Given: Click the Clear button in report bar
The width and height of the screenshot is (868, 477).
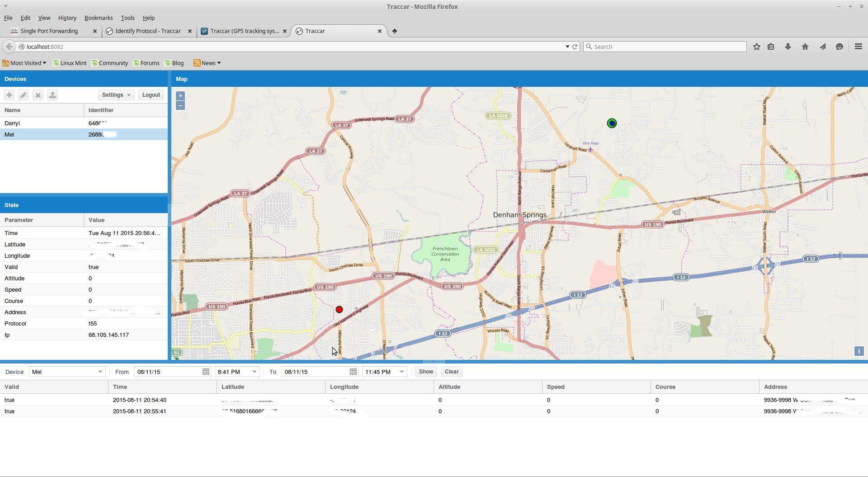Looking at the screenshot, I should click(452, 372).
